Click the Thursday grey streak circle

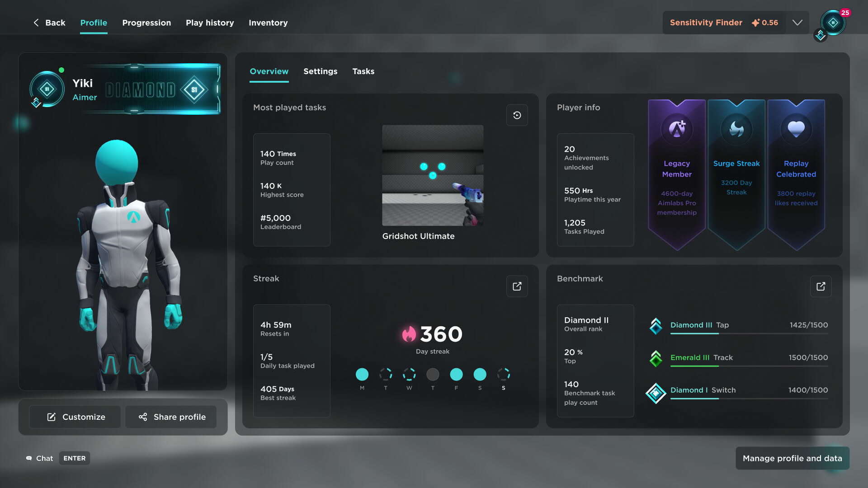[x=433, y=374]
